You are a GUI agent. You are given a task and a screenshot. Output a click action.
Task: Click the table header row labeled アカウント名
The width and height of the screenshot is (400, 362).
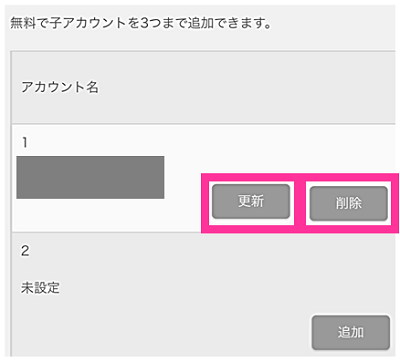pos(203,87)
